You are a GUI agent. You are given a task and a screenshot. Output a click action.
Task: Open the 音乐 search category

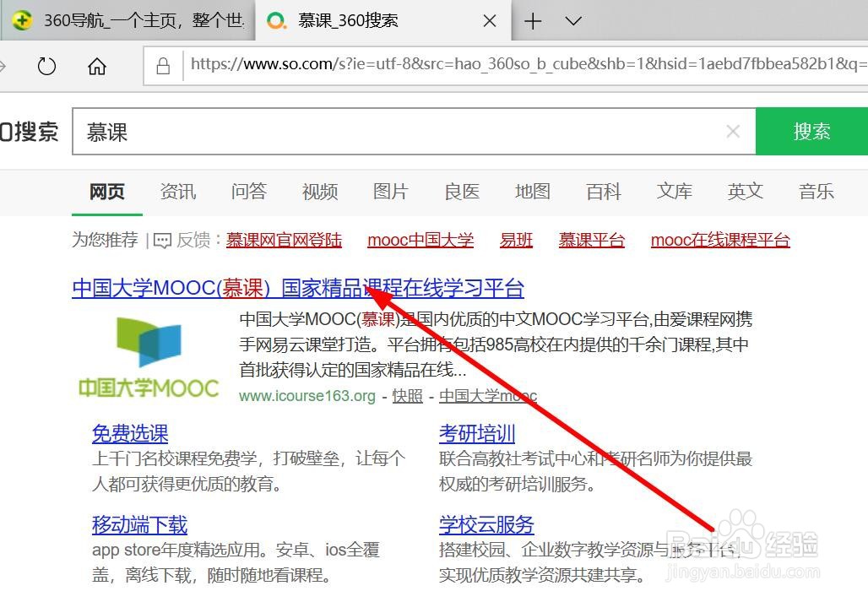point(816,192)
